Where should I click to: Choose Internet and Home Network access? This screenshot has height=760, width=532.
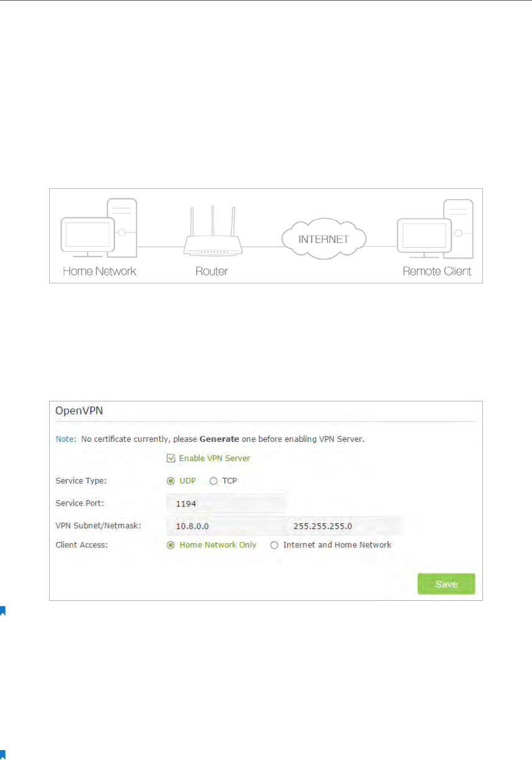pos(274,545)
